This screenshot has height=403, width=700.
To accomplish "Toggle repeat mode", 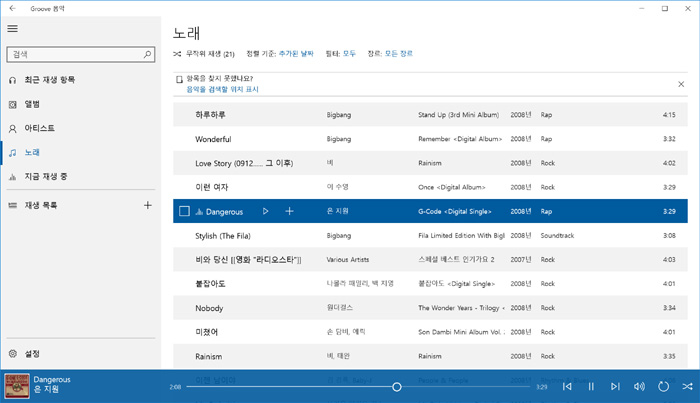I will [x=663, y=386].
